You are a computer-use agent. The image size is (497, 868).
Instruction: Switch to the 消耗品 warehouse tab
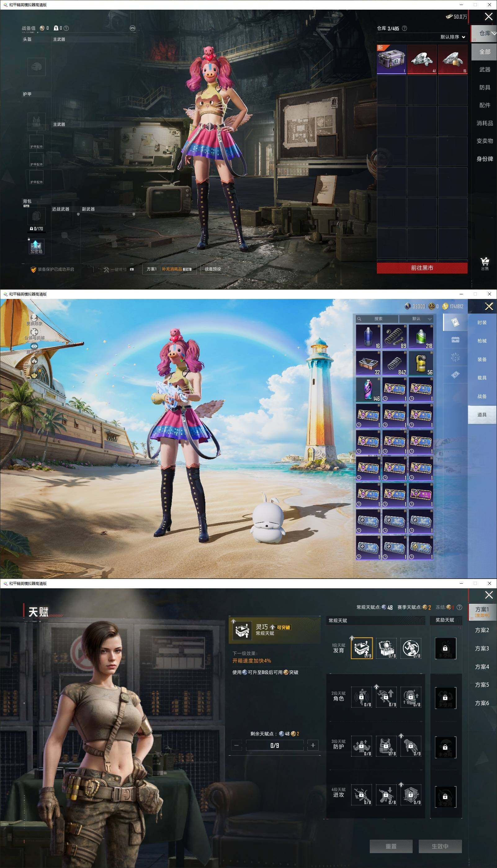click(484, 123)
